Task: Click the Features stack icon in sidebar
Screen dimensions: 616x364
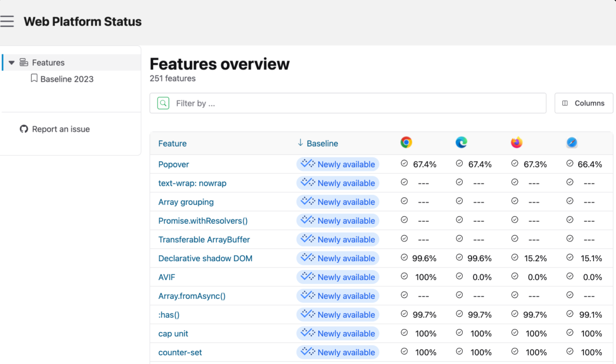Action: pos(24,62)
